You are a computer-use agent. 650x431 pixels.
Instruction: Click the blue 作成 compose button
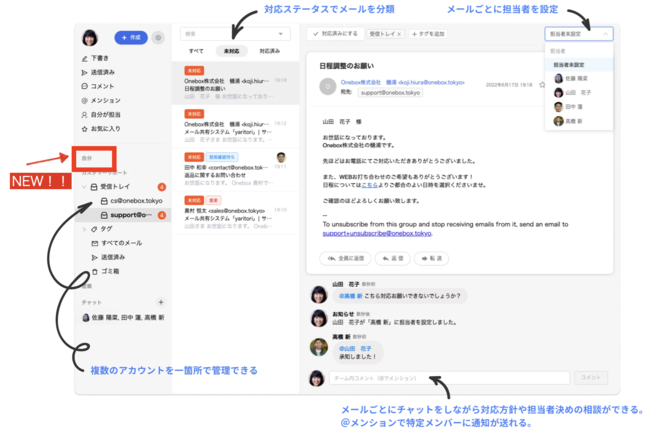(x=131, y=38)
